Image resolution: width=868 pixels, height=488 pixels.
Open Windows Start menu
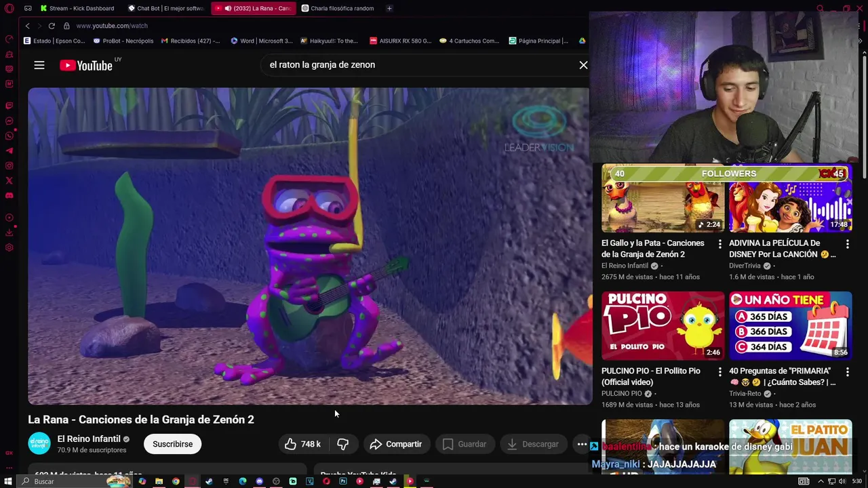(8, 481)
